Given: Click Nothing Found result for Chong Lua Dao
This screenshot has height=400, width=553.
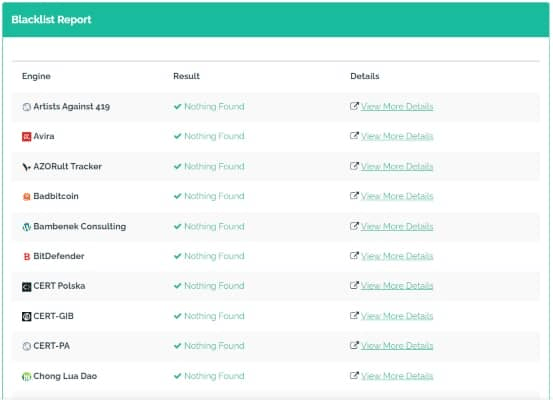Looking at the screenshot, I should [214, 376].
